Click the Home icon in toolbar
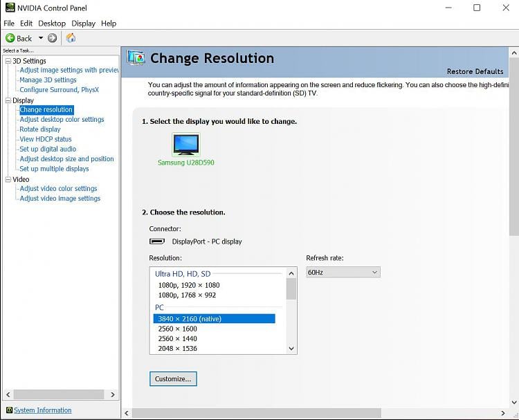This screenshot has height=420, width=519. coord(71,38)
